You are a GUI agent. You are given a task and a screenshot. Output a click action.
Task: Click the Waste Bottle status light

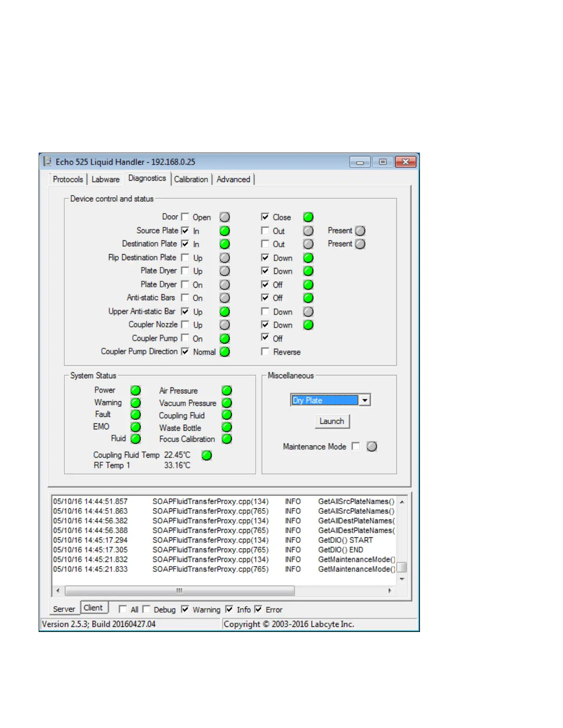coord(227,427)
